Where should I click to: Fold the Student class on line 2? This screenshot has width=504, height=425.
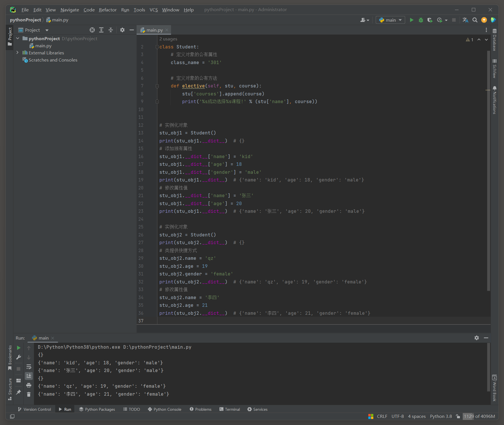point(157,47)
